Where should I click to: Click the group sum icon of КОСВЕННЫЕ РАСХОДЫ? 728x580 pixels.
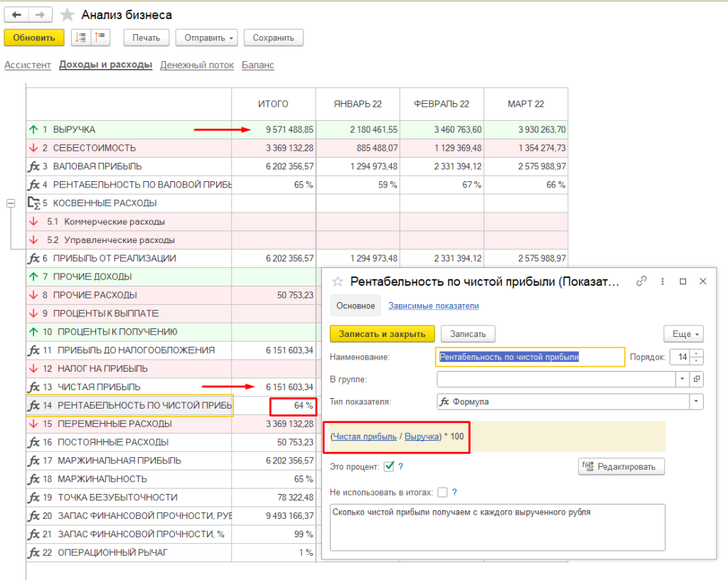34,203
